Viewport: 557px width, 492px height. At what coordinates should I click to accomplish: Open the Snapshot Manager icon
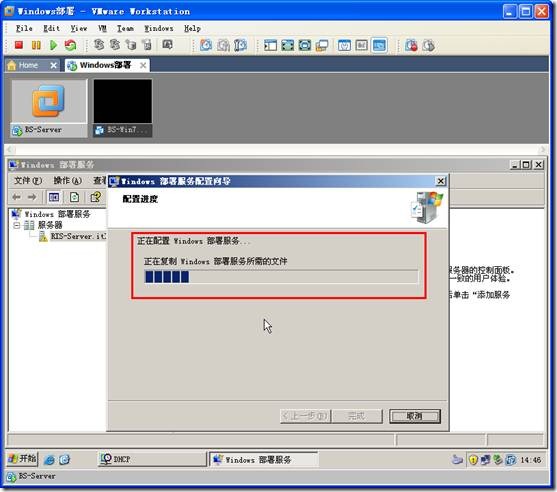tap(240, 45)
